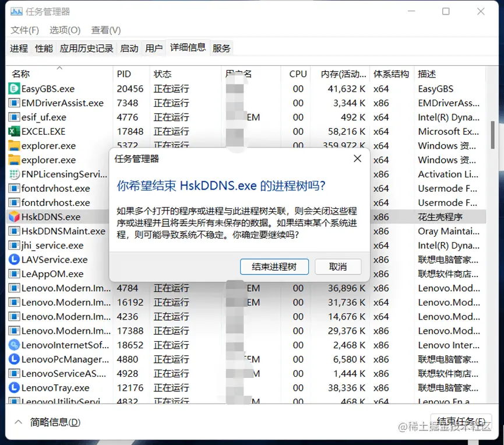The image size is (504, 445).
Task: Sort by the 描述 column header
Action: (450, 74)
